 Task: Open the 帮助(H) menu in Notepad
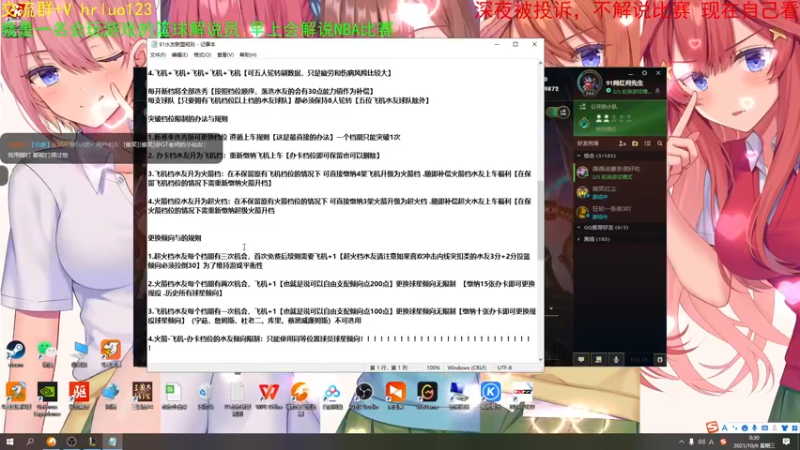coord(248,55)
